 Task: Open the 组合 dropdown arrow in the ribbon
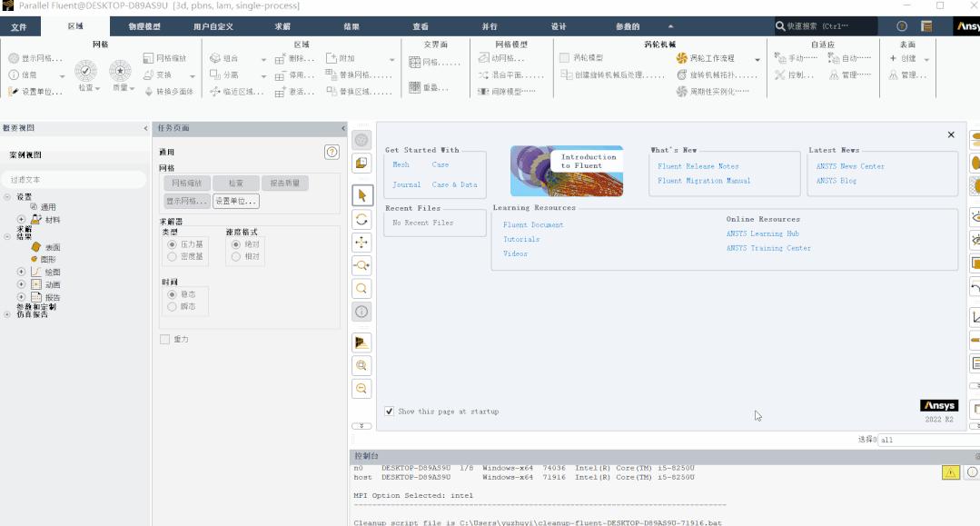click(x=263, y=60)
